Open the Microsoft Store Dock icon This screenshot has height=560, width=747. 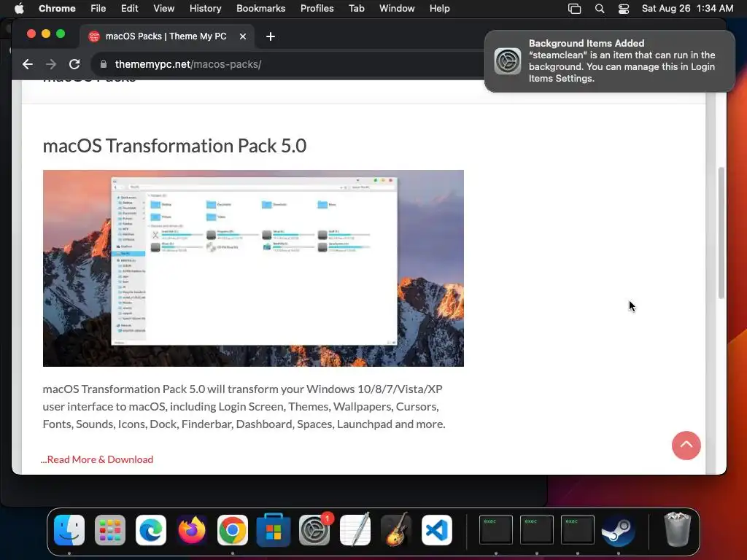coord(274,530)
